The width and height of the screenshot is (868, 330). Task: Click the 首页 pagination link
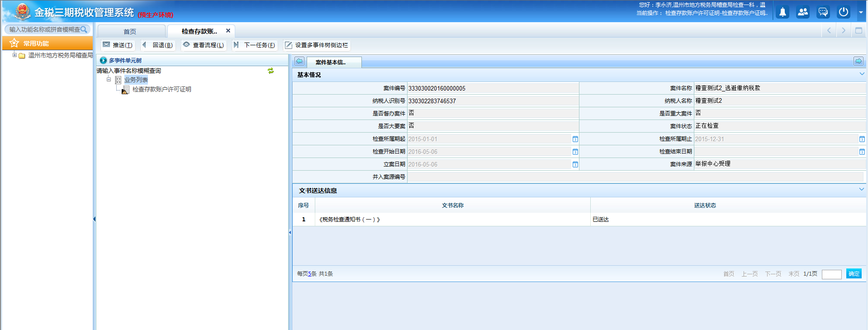point(729,274)
